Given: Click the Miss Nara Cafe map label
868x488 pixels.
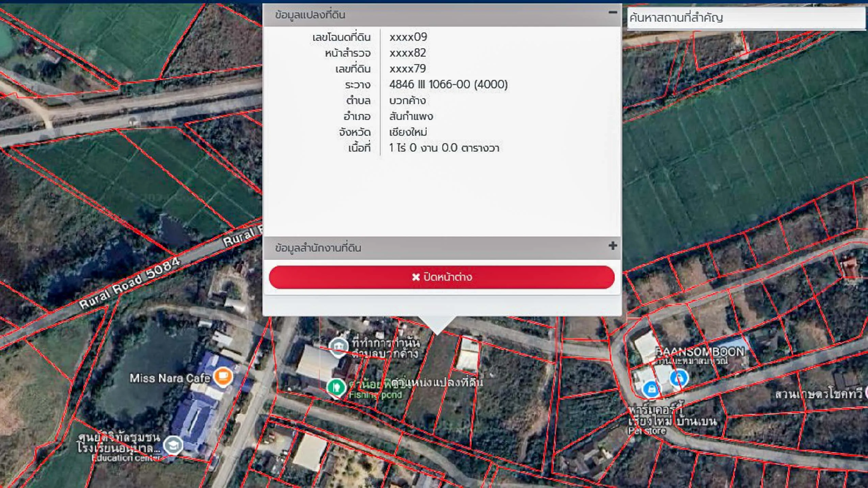Looking at the screenshot, I should [170, 378].
